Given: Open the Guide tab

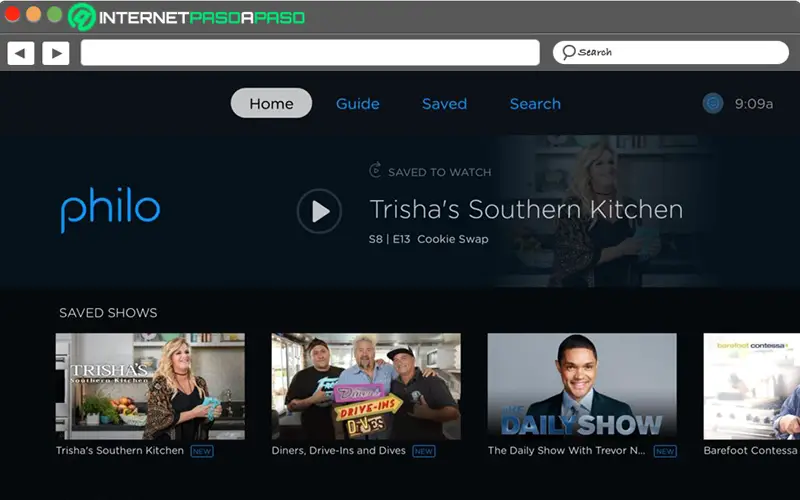Looking at the screenshot, I should pos(358,104).
